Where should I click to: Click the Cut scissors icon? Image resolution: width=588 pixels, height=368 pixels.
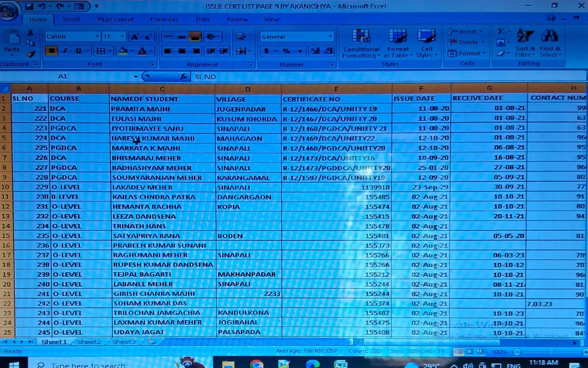click(x=30, y=32)
